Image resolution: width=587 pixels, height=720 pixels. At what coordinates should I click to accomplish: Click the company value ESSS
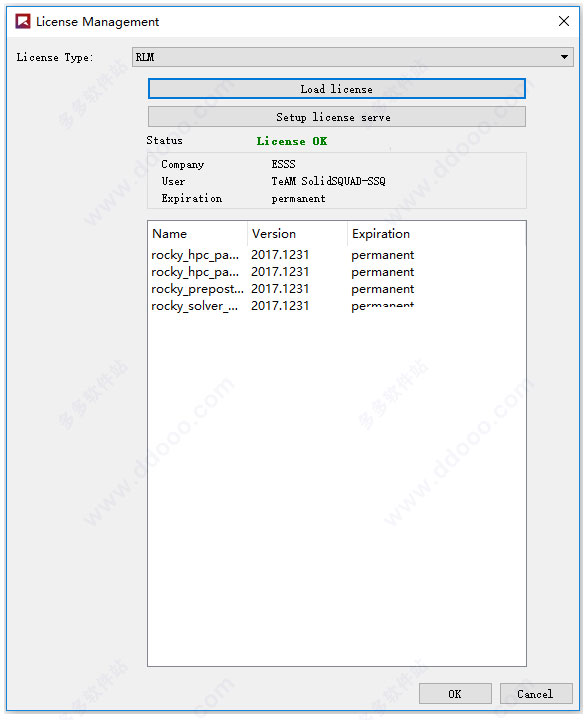(283, 164)
